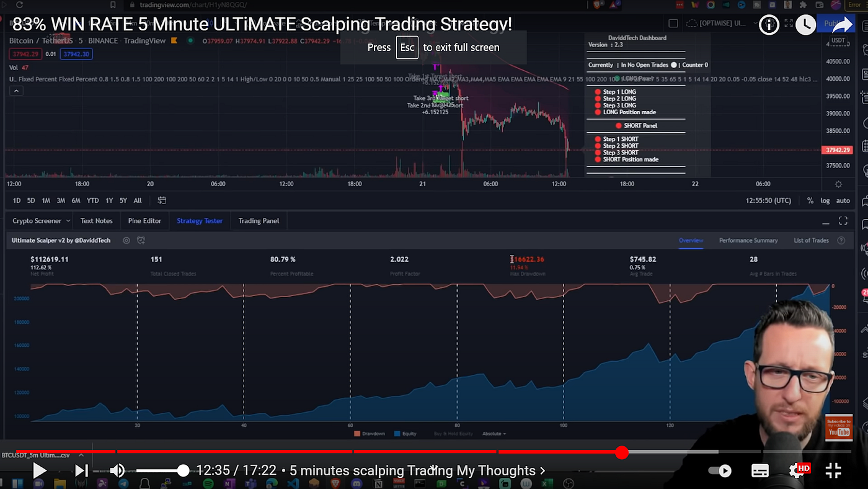Uncheck the Drawdown legend checkbox

pos(357,433)
